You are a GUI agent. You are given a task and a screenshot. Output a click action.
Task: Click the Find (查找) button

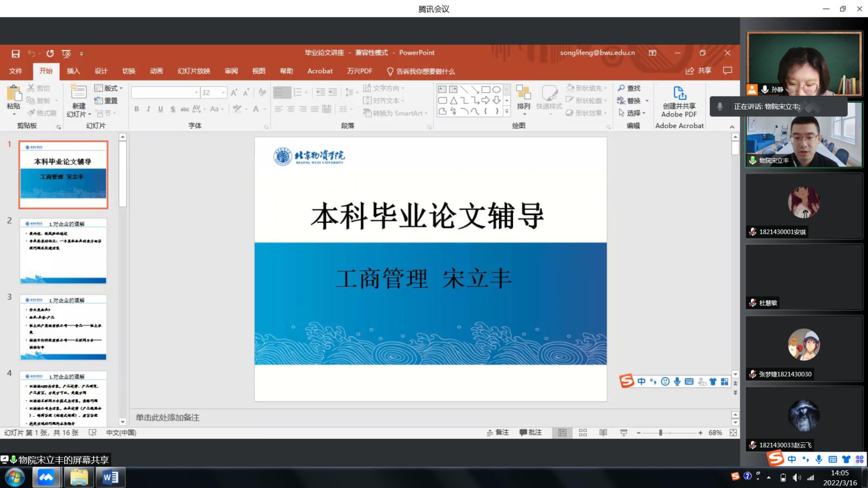point(629,88)
